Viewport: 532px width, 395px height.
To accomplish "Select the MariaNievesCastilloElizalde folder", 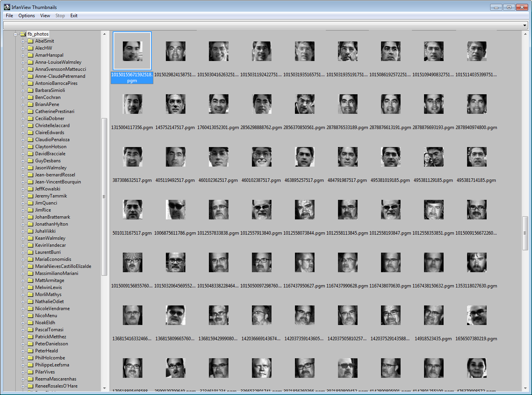I will [63, 266].
